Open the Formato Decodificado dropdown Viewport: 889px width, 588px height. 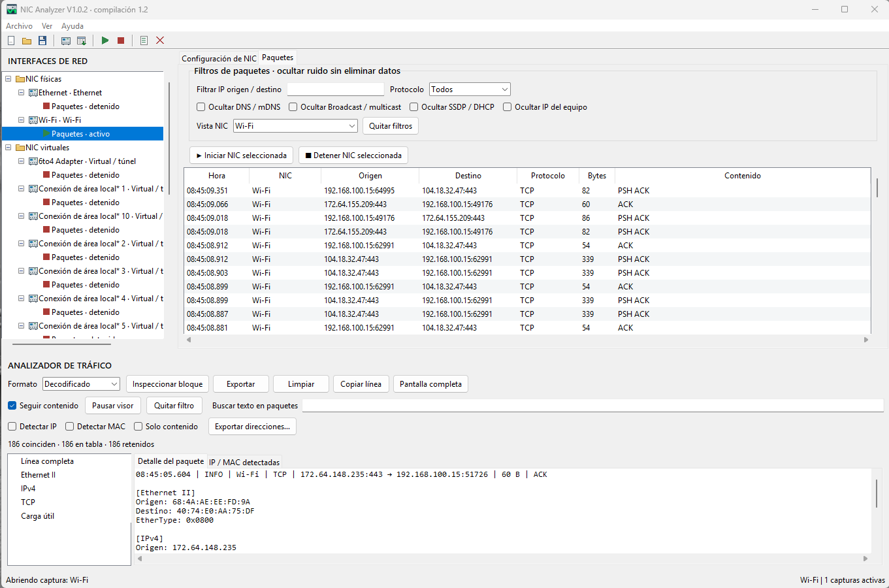click(x=81, y=384)
